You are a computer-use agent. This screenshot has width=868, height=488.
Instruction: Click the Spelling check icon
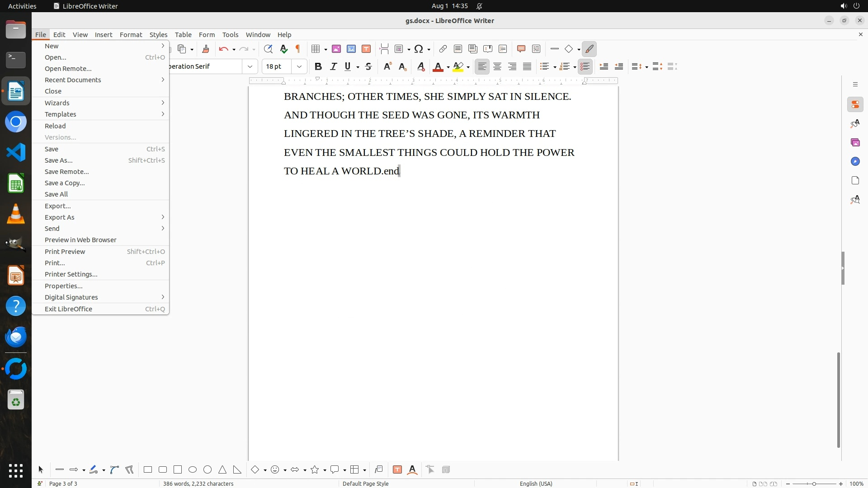pos(283,49)
